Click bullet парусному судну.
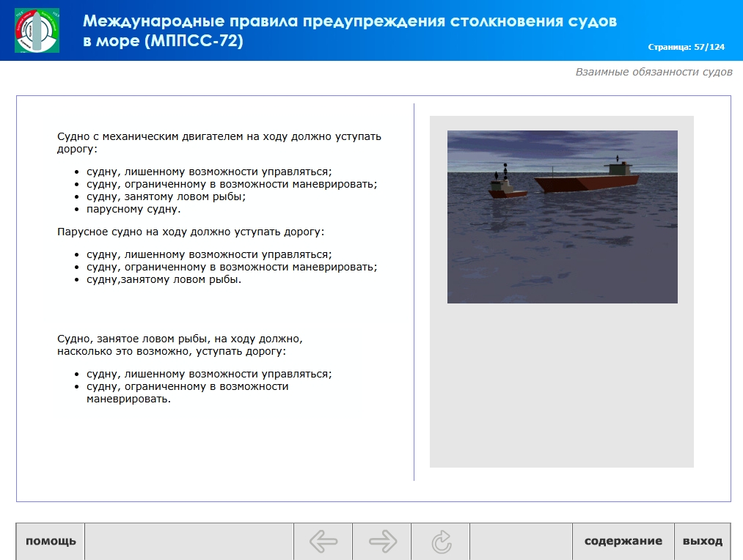 (x=133, y=209)
